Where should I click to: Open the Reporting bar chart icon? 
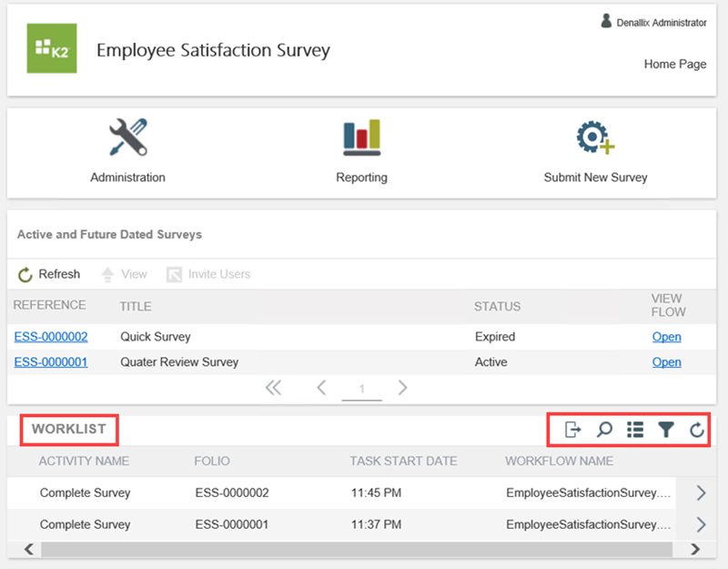tap(361, 137)
